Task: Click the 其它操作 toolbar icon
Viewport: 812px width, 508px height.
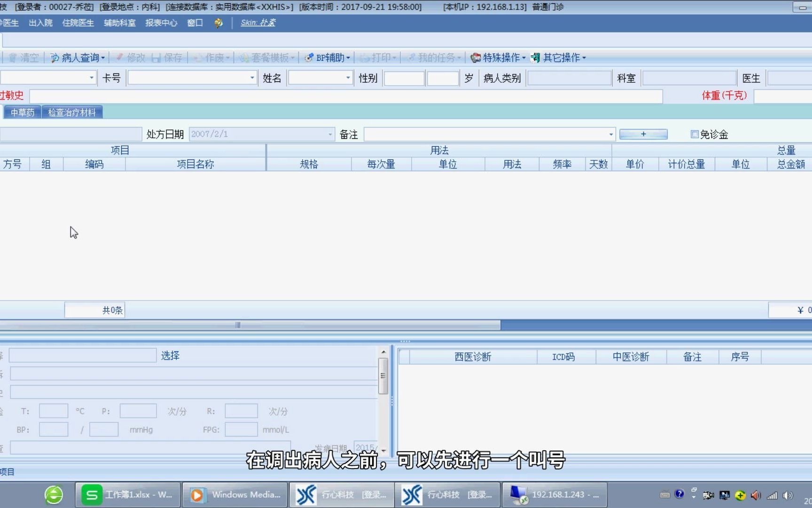Action: click(535, 58)
